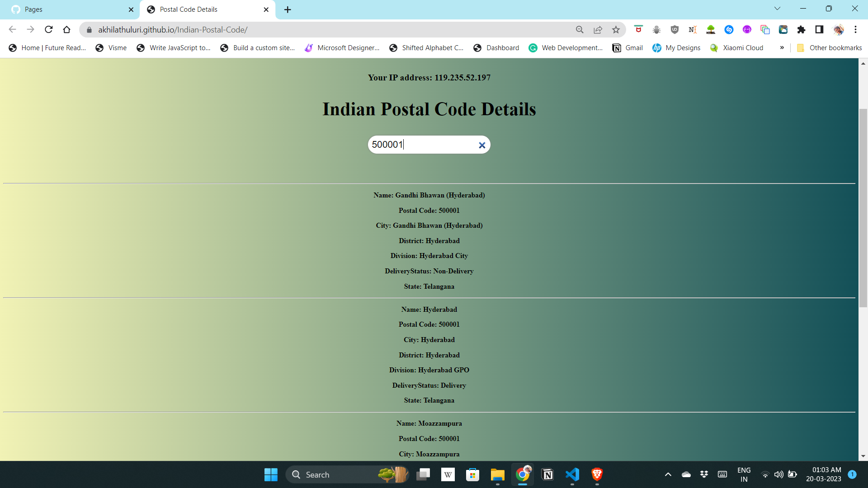Image resolution: width=868 pixels, height=488 pixels.
Task: Open the speaker volume control
Action: coord(778,474)
